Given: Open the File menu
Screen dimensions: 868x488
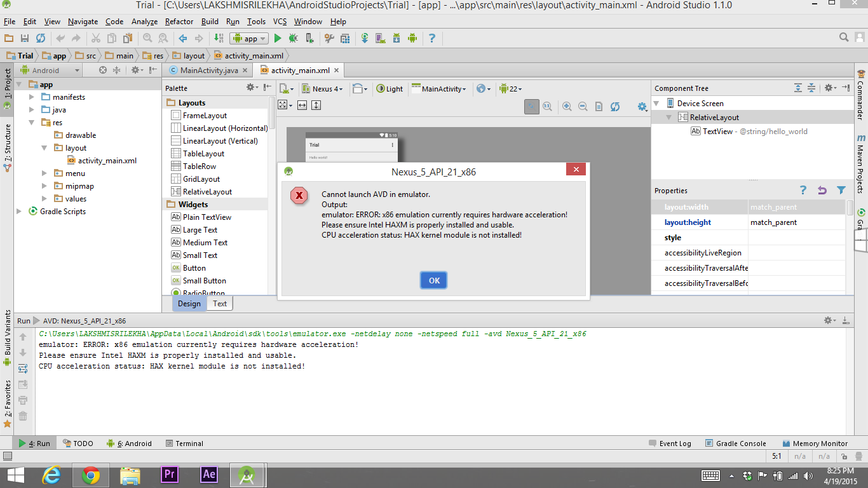Looking at the screenshot, I should [10, 22].
